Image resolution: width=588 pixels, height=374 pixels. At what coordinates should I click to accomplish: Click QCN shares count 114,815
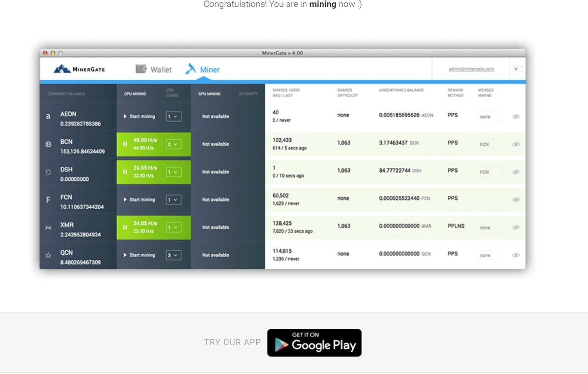pos(282,251)
